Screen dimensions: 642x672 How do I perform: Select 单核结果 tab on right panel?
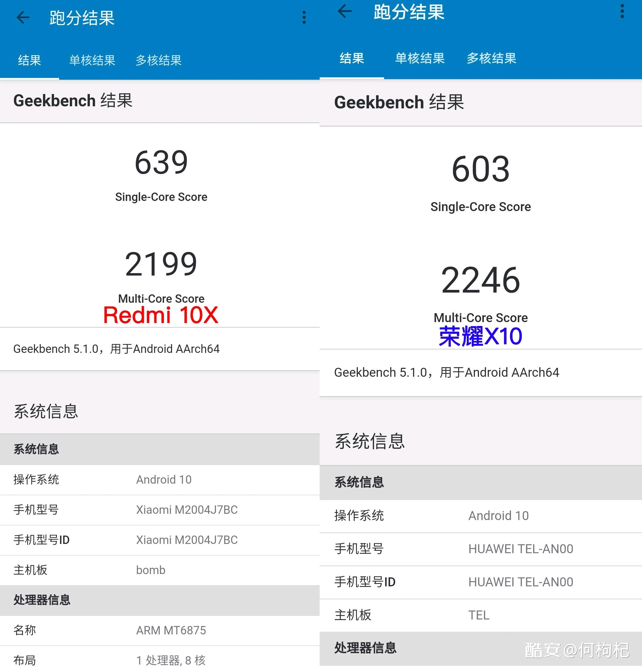click(420, 59)
